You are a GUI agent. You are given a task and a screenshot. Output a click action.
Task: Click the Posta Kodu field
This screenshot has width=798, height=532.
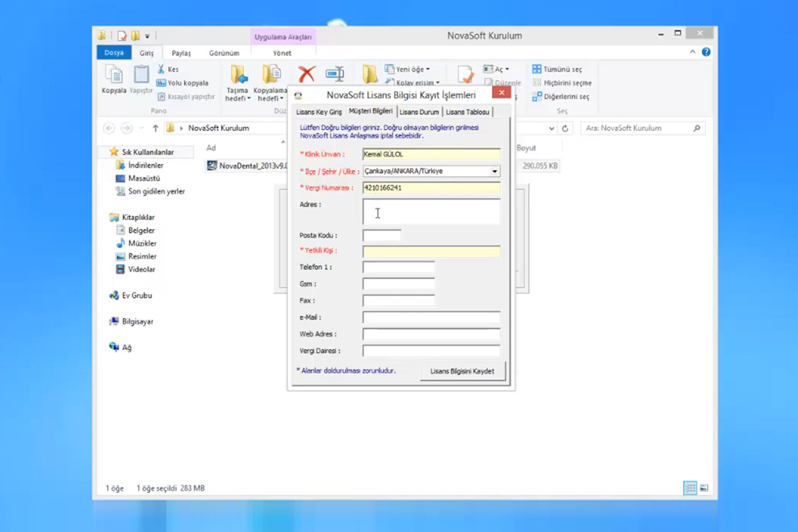click(382, 235)
